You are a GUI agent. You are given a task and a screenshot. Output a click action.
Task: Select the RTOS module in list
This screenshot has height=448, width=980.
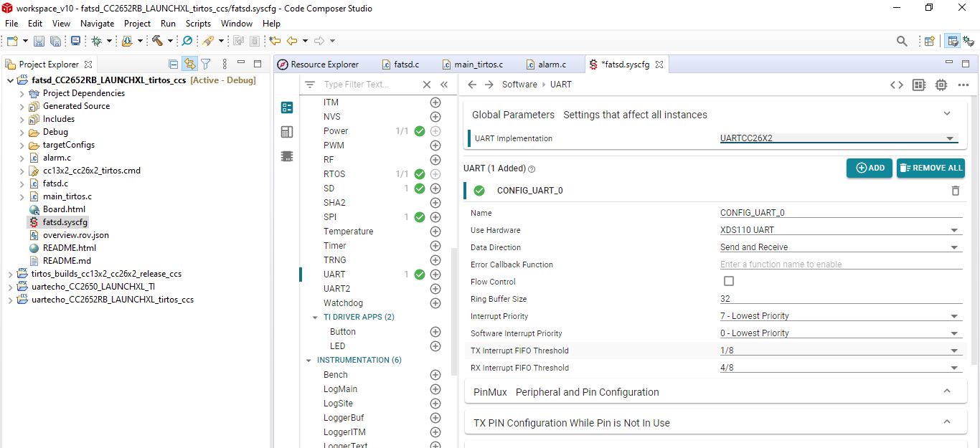click(334, 174)
